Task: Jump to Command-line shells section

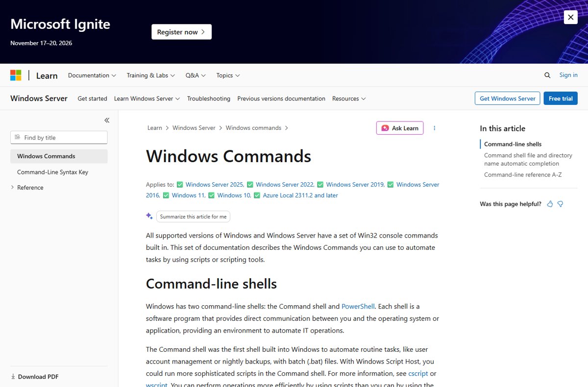Action: (x=513, y=144)
